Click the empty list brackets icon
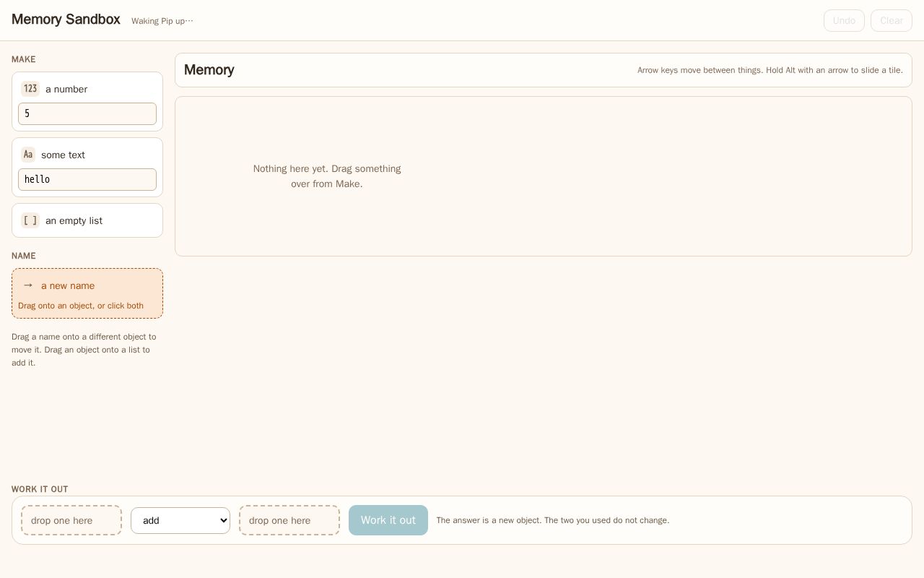Viewport: 924px width, 578px height. [30, 220]
